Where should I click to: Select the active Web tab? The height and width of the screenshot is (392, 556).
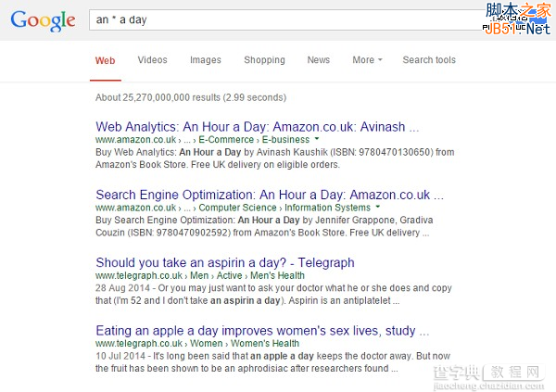pyautogui.click(x=105, y=60)
